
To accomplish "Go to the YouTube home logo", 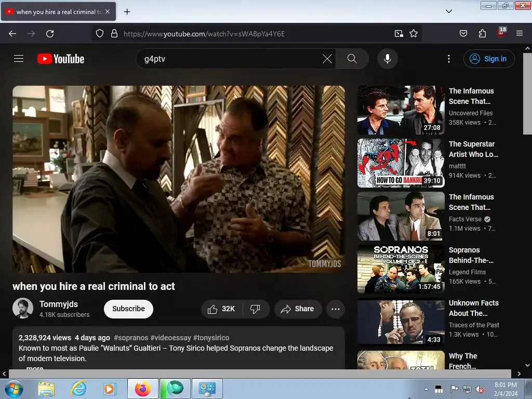I will point(61,59).
